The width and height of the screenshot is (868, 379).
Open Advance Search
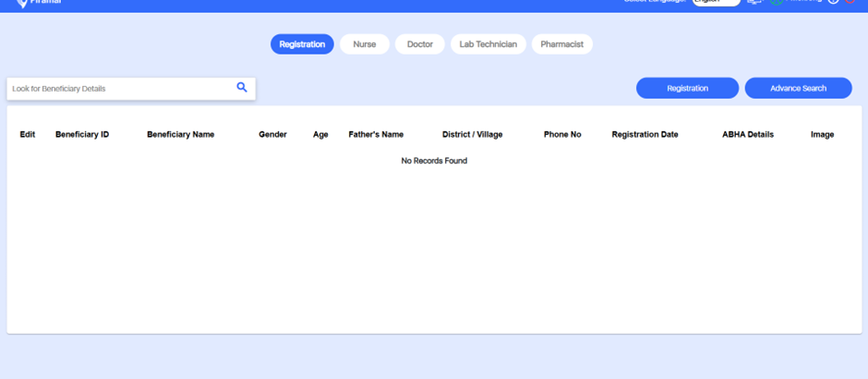798,89
